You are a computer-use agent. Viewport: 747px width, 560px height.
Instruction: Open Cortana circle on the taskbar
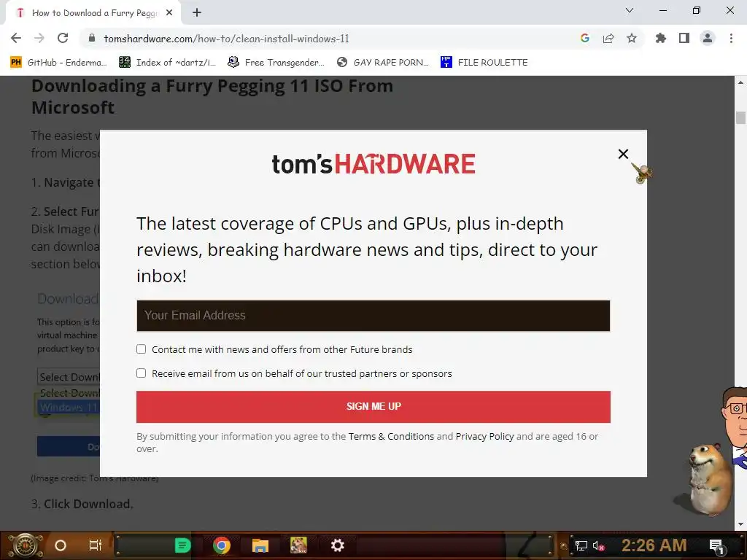pyautogui.click(x=61, y=545)
